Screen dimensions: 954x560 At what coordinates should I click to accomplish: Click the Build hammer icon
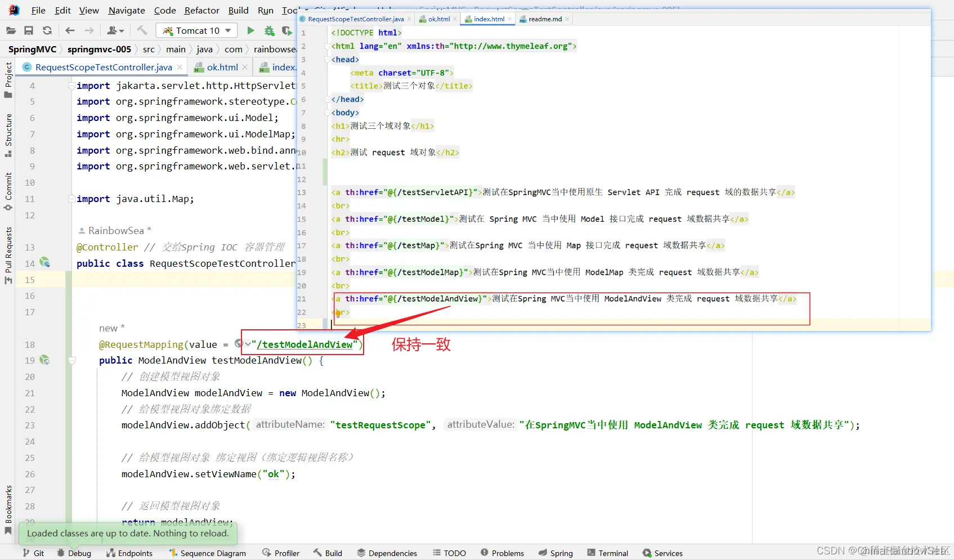(x=142, y=30)
